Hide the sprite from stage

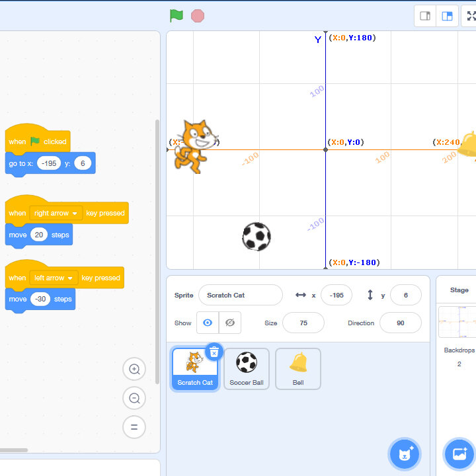pyautogui.click(x=230, y=323)
